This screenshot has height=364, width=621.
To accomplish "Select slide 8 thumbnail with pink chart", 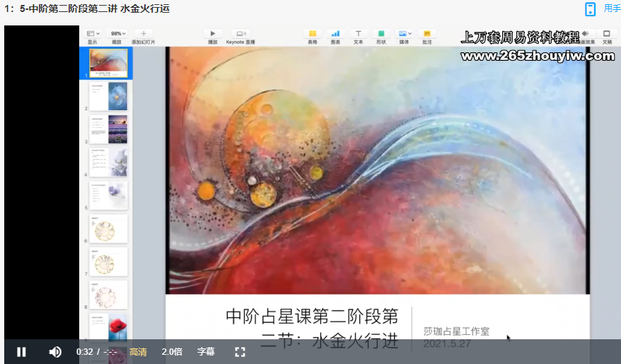I will pyautogui.click(x=108, y=295).
